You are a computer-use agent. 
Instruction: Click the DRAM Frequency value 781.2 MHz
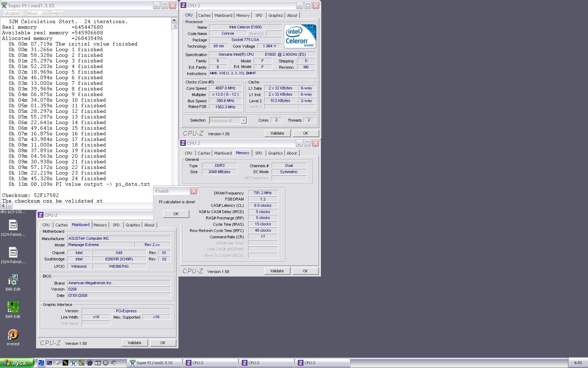(263, 193)
